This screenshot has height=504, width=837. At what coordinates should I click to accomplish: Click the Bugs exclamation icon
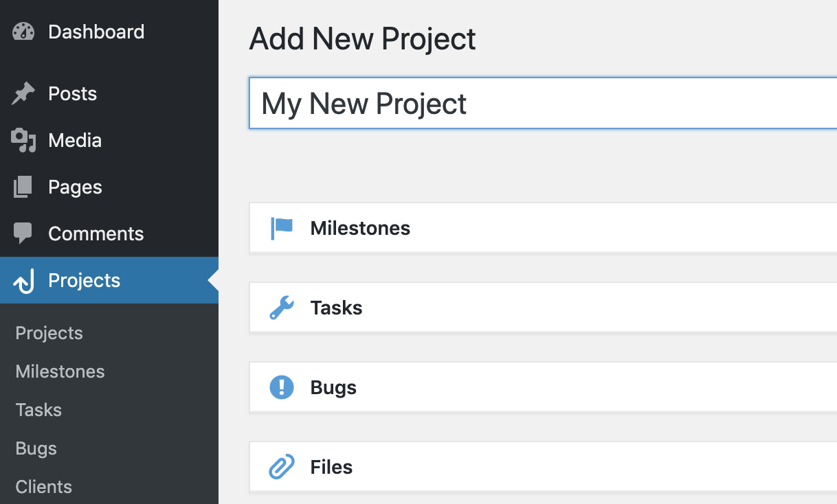pyautogui.click(x=282, y=387)
